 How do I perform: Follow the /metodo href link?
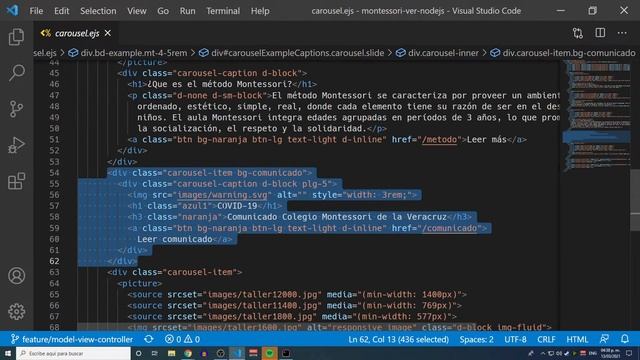pos(439,140)
